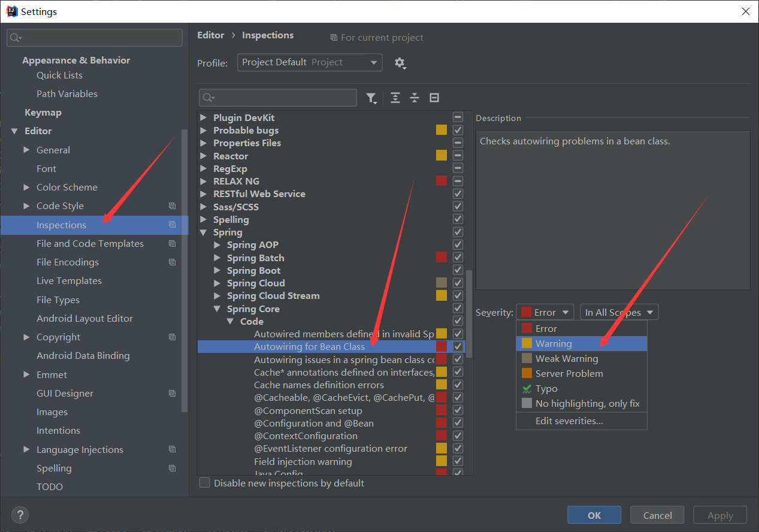Toggle Plugin DevKit inspection checkbox
759x532 pixels.
coord(458,117)
